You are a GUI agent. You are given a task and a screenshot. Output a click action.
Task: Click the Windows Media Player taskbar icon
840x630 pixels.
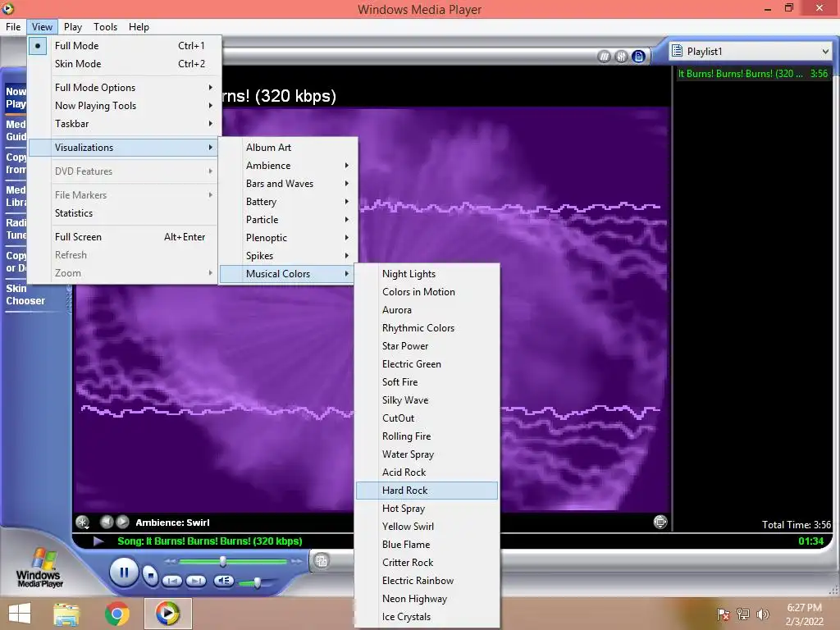point(167,614)
